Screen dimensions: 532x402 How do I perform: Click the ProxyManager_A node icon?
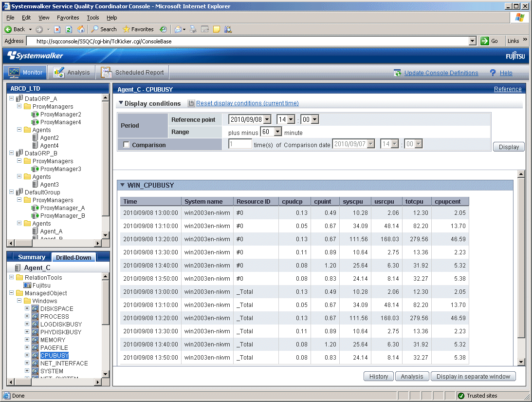(35, 208)
